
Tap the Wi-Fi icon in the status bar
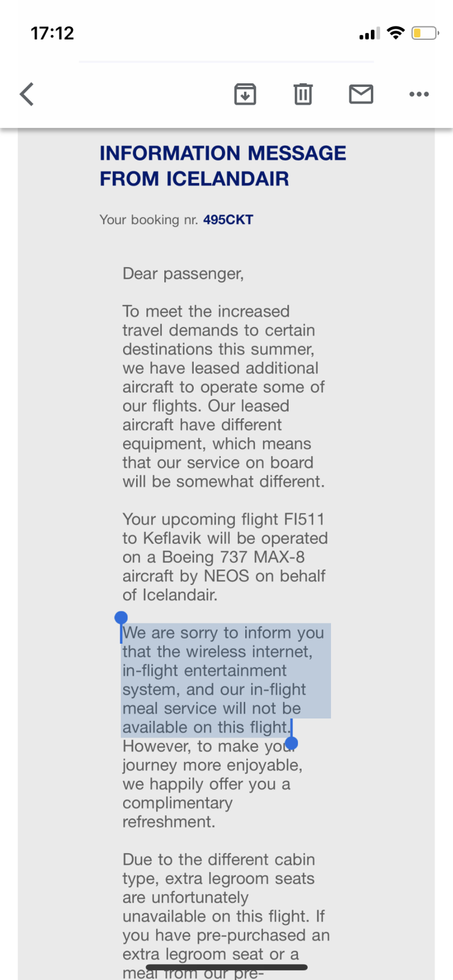point(397,33)
